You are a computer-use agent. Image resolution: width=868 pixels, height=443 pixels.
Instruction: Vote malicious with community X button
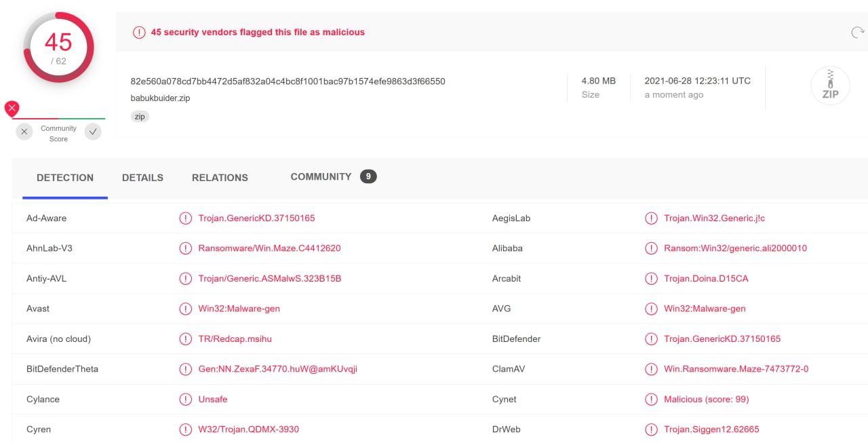point(24,132)
